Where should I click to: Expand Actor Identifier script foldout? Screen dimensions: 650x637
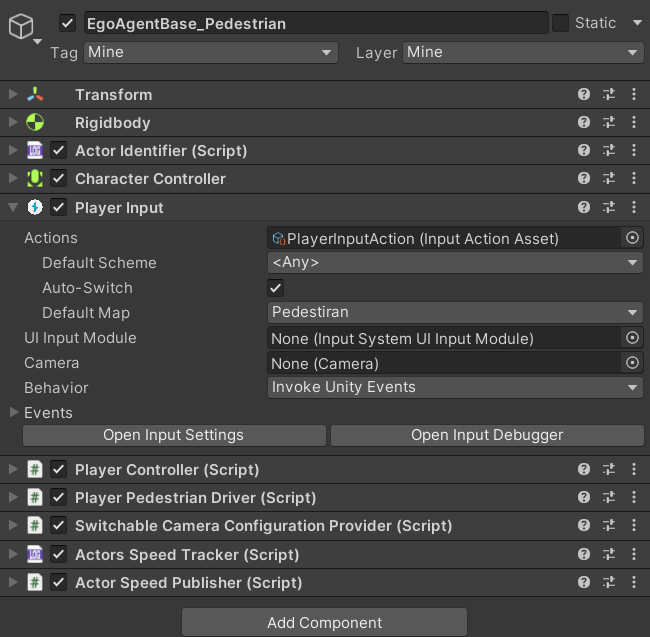[13, 150]
